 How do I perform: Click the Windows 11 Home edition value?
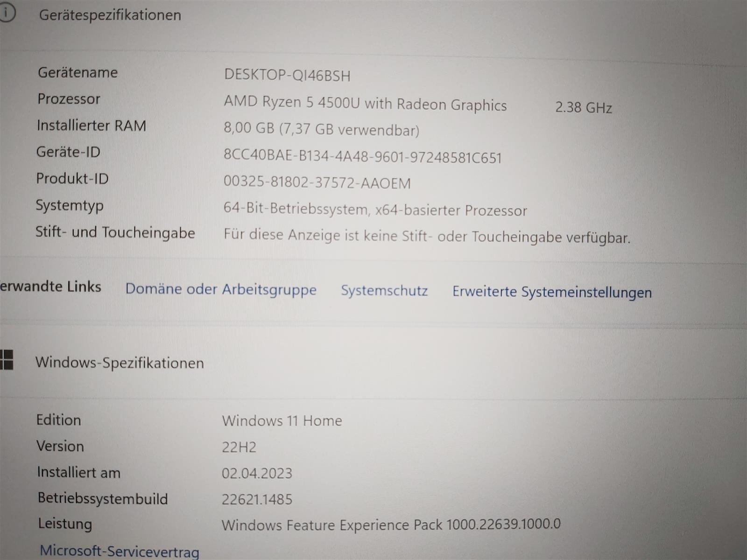pos(282,420)
